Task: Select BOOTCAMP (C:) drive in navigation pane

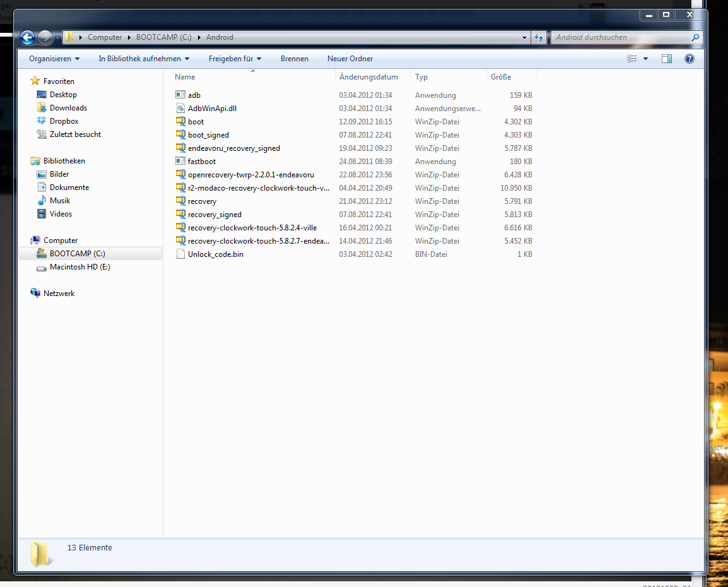Action: pos(90,254)
